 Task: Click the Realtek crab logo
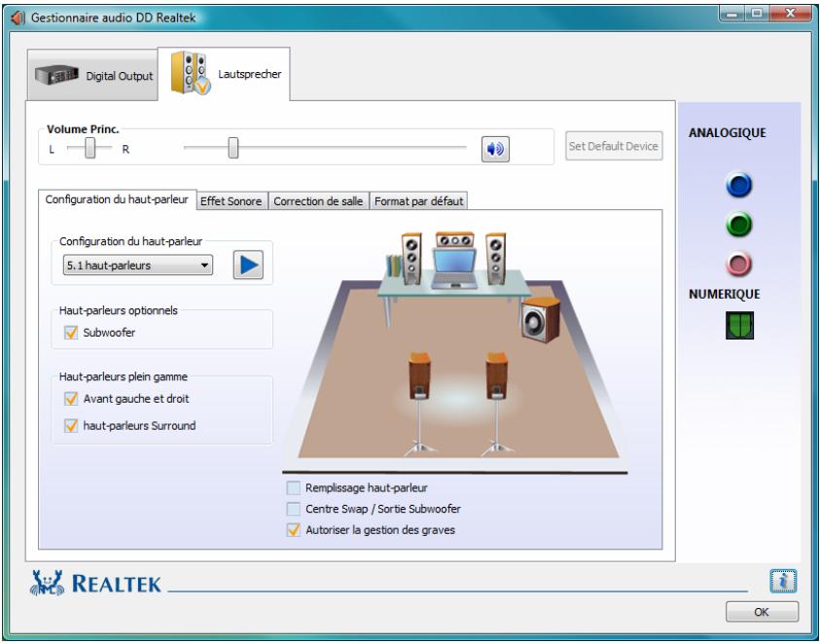pyautogui.click(x=47, y=583)
